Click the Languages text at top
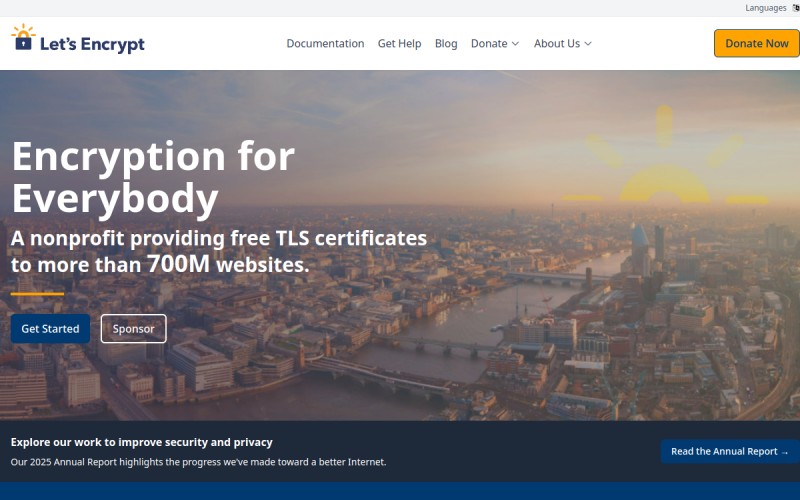 click(765, 8)
